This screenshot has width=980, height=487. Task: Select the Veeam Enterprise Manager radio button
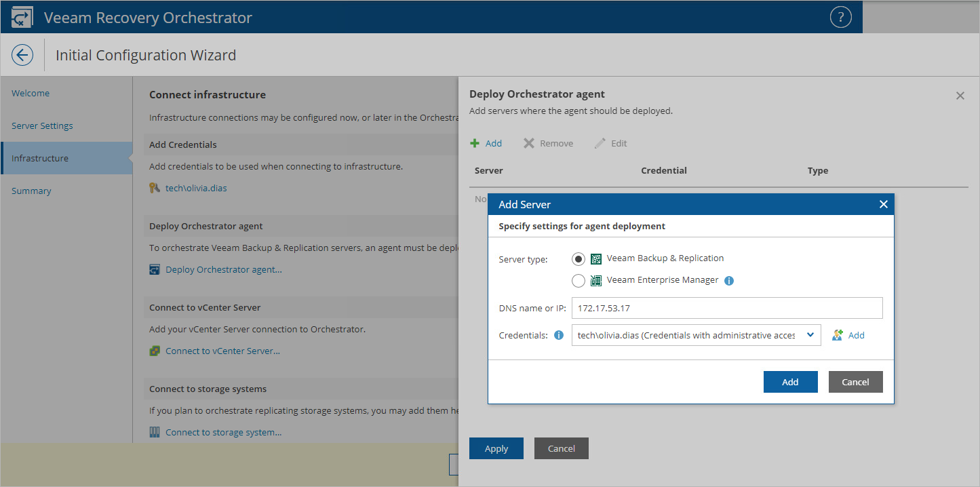click(579, 280)
